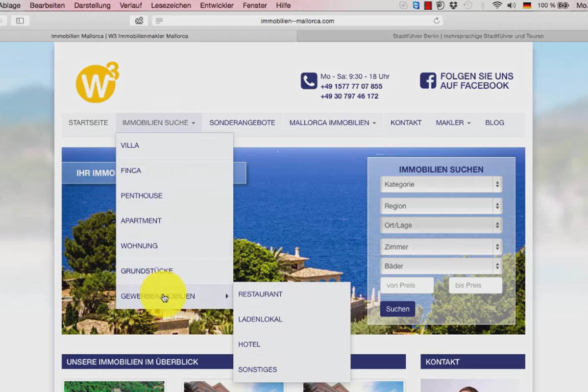588x392 pixels.
Task: Open the Lesezeichen menu
Action: click(x=171, y=5)
